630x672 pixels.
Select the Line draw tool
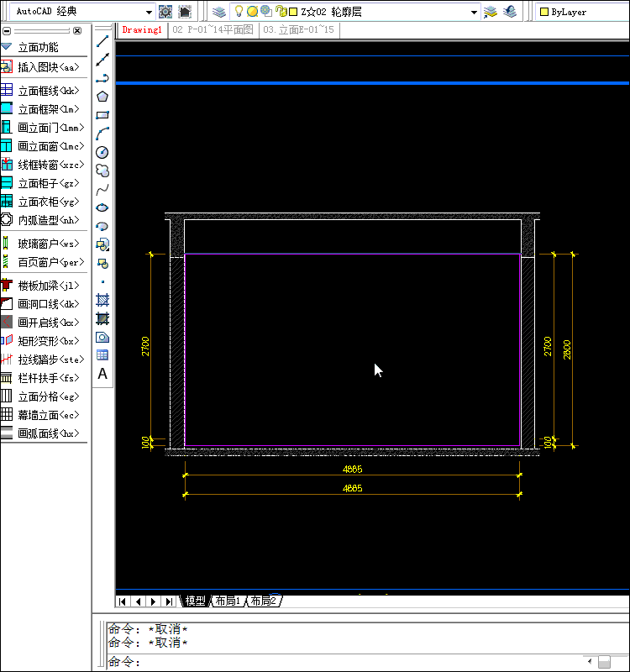click(x=102, y=41)
